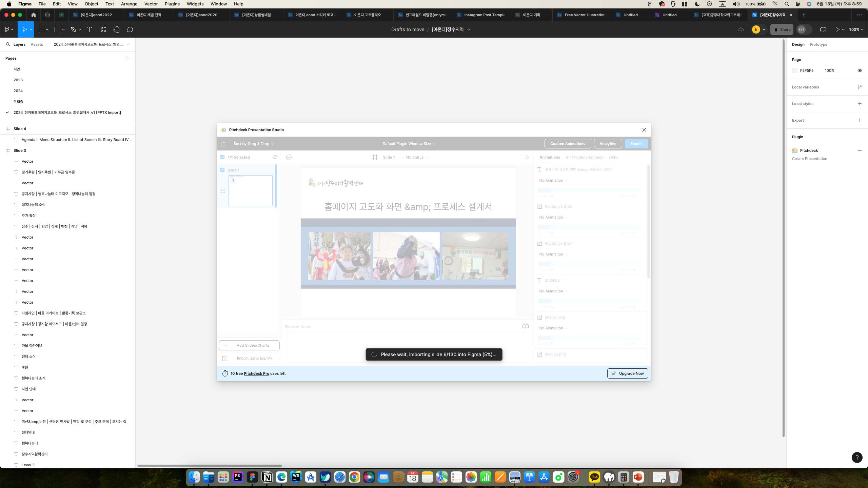
Task: Select the Pen tool
Action: coord(73,29)
